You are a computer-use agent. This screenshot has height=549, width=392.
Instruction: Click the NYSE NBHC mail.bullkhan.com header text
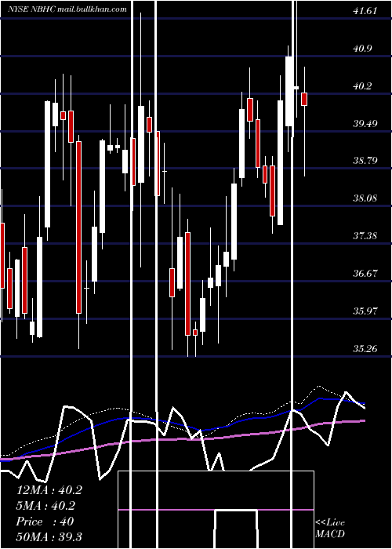tap(67, 9)
